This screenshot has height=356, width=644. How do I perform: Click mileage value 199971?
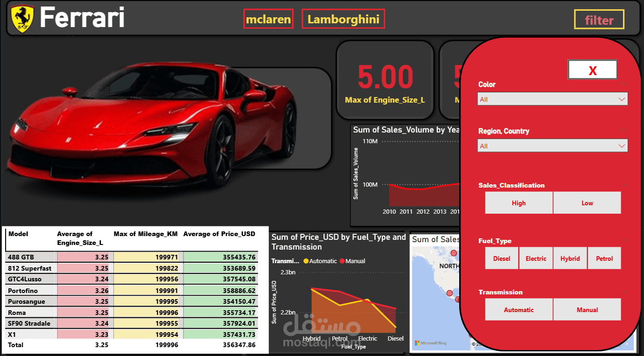[167, 257]
